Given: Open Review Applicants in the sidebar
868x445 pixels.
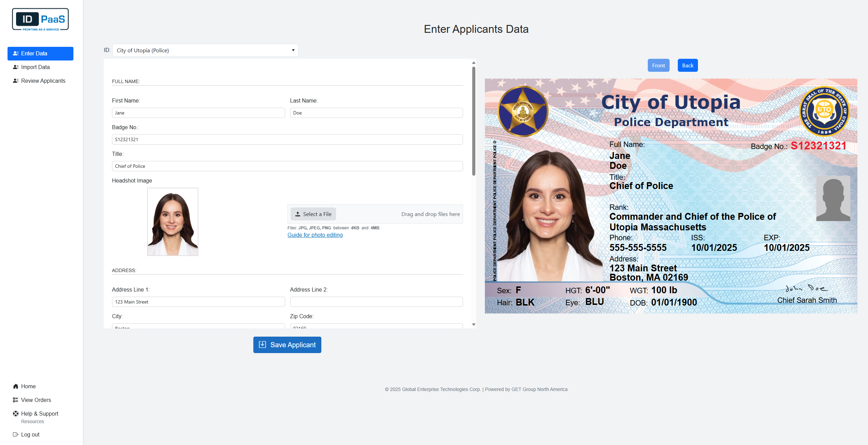Looking at the screenshot, I should (x=43, y=81).
